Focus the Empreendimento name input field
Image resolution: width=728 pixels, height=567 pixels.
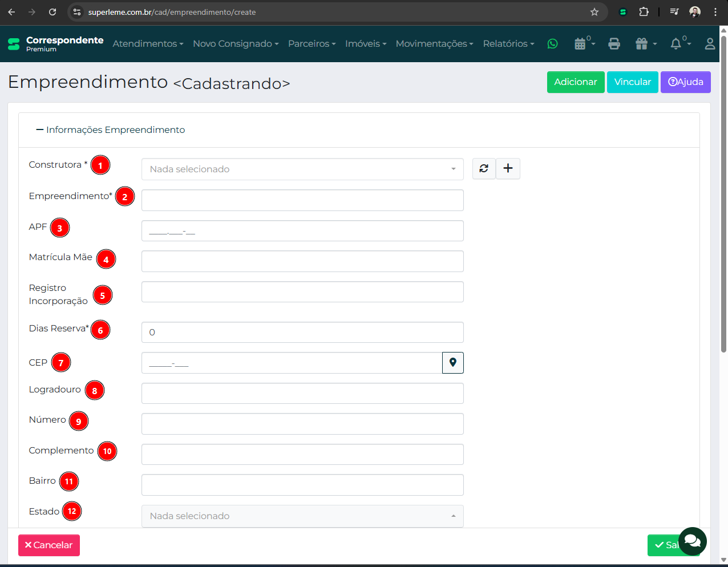(x=302, y=200)
